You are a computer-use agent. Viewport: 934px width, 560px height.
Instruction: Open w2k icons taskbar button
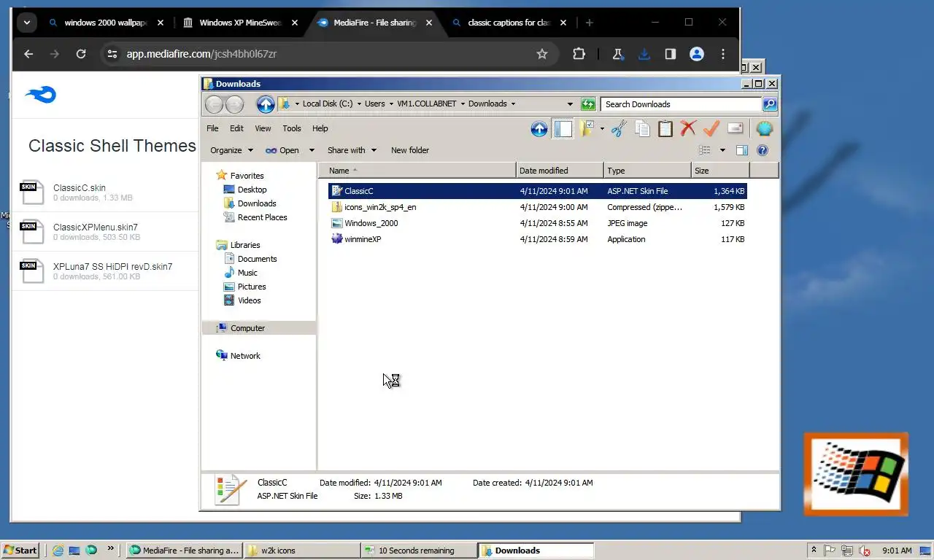point(302,551)
